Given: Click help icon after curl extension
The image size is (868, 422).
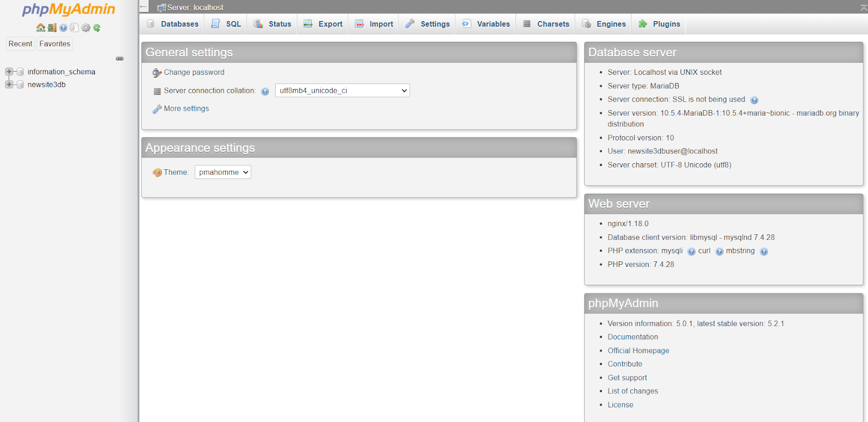Looking at the screenshot, I should click(719, 251).
